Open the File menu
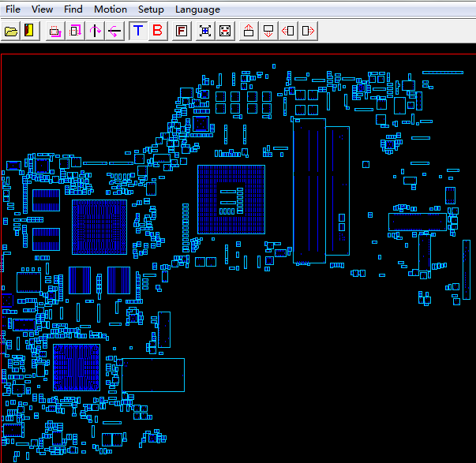 pyautogui.click(x=13, y=9)
